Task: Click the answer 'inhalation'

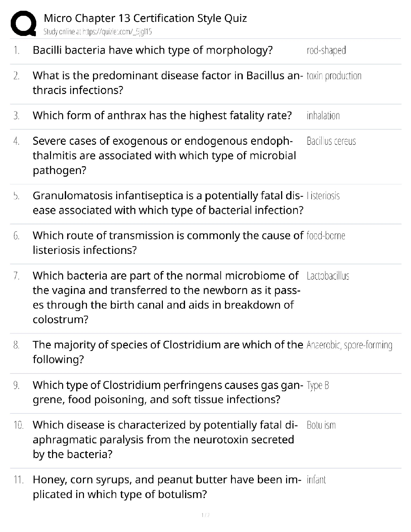Action: 323,116
